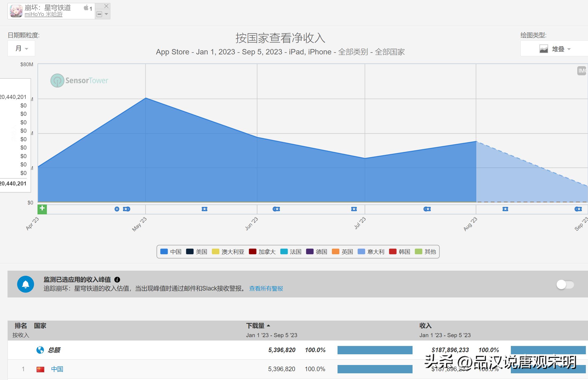Image resolution: width=588 pixels, height=380 pixels.
Task: Click the SensorTower watermark logo on the chart
Action: (79, 80)
